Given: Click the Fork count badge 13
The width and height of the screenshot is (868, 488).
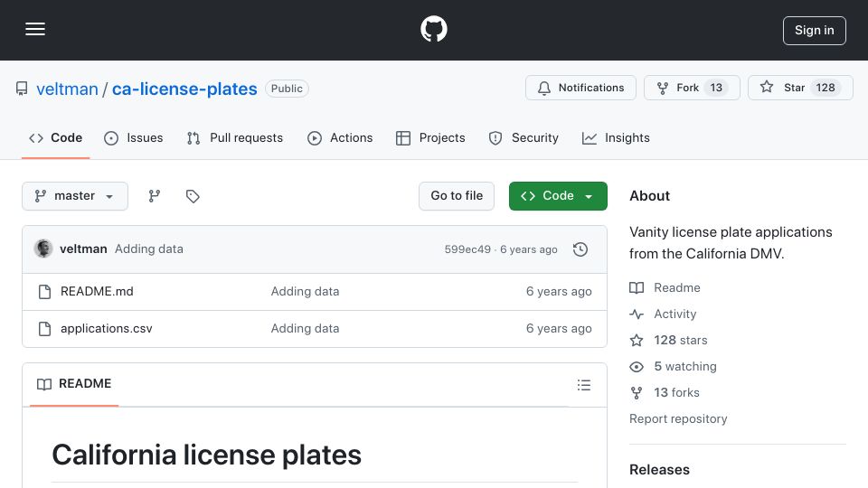Looking at the screenshot, I should coord(716,88).
